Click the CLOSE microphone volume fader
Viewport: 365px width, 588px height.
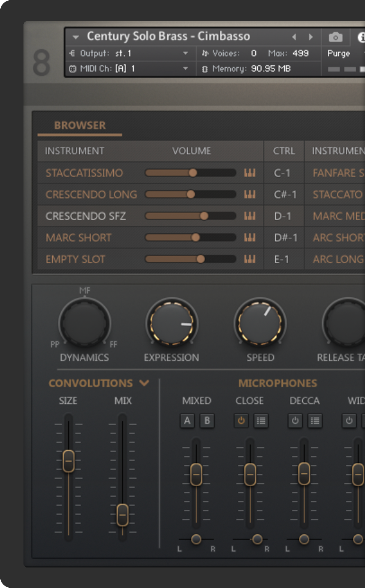pos(250,474)
